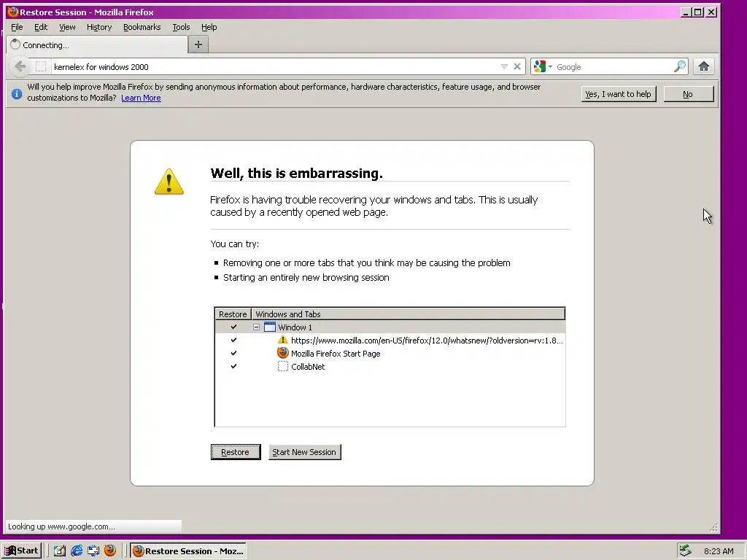Click the search magnifying glass icon
The width and height of the screenshot is (747, 560).
(680, 66)
